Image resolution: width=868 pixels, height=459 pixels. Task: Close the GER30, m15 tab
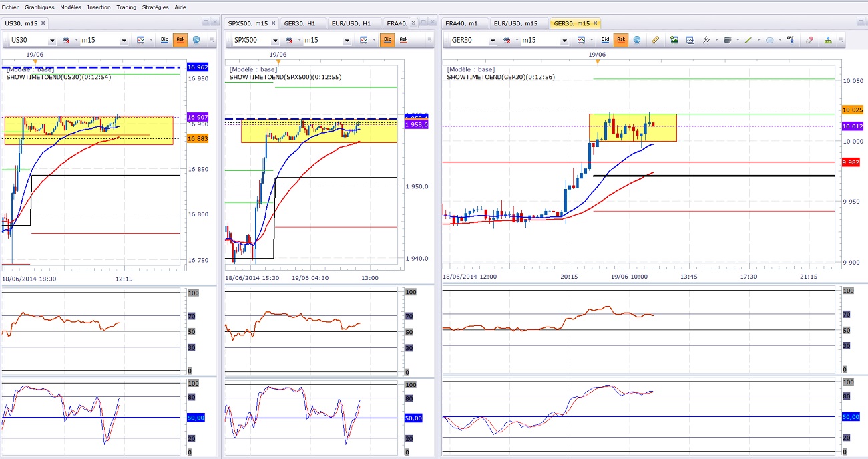pyautogui.click(x=596, y=23)
